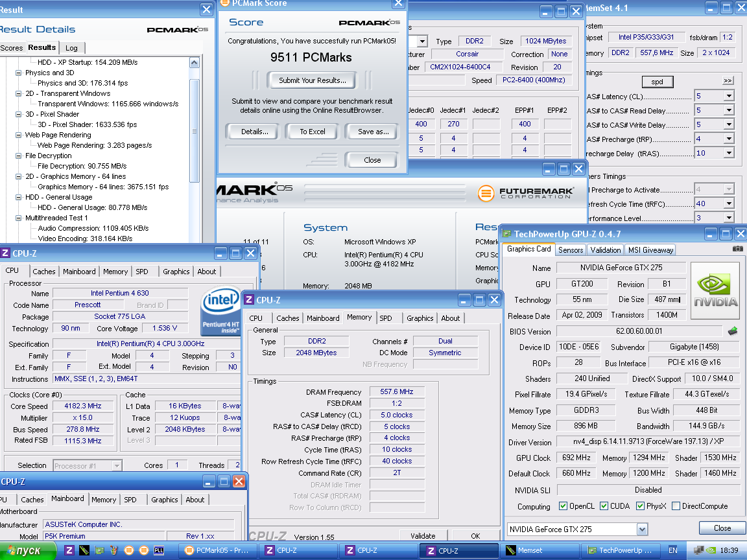Open the Log tab in Result Details
This screenshot has width=747, height=560.
point(71,48)
